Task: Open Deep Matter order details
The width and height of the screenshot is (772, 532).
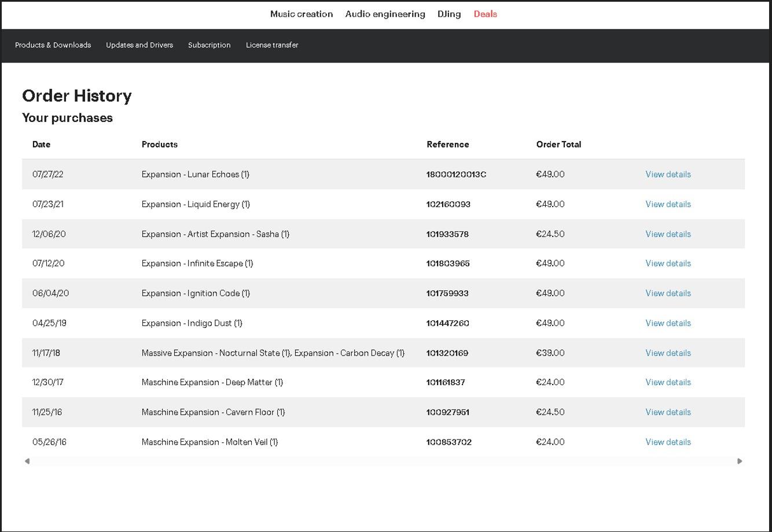Action: (x=668, y=382)
